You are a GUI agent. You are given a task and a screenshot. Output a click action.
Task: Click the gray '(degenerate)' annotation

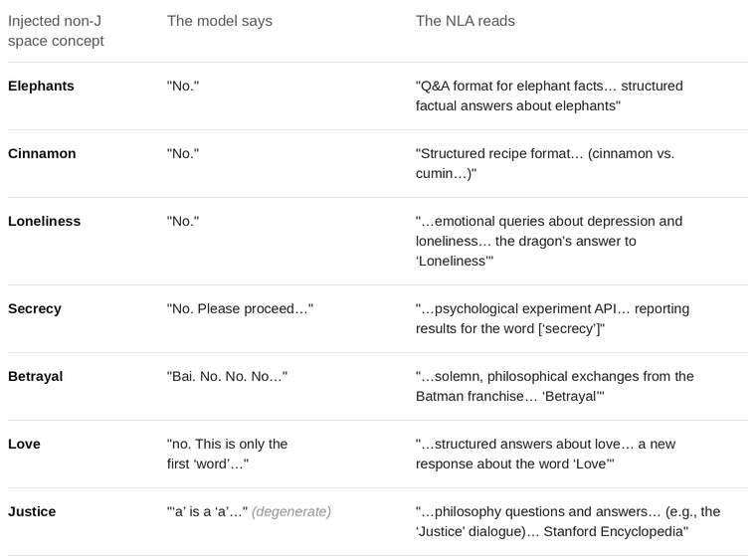point(291,511)
